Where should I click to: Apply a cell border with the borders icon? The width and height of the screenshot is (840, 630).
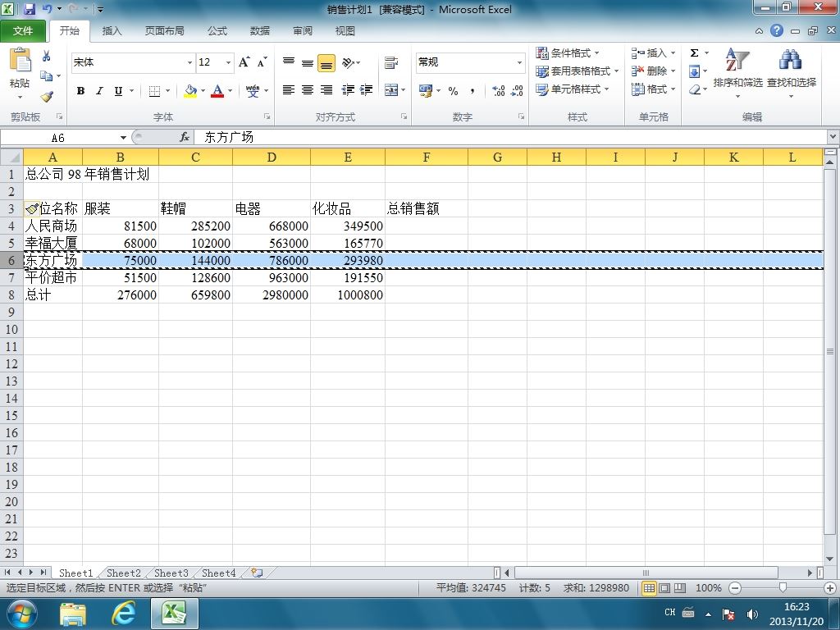(x=154, y=91)
